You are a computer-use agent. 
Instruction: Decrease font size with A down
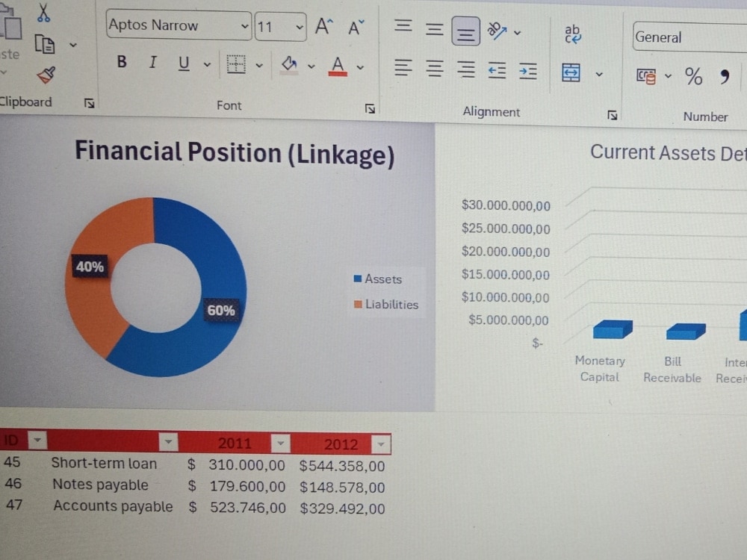point(356,28)
